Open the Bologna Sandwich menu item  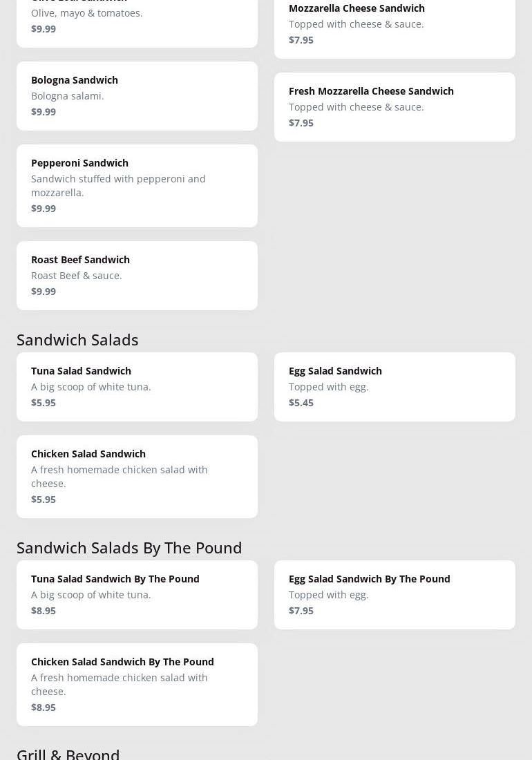click(75, 80)
